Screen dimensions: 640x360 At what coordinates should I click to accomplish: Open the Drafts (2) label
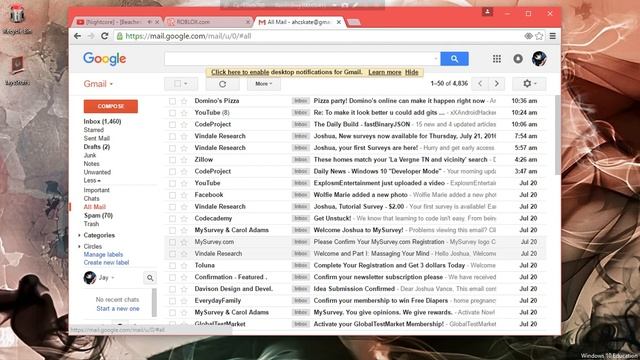click(x=97, y=147)
